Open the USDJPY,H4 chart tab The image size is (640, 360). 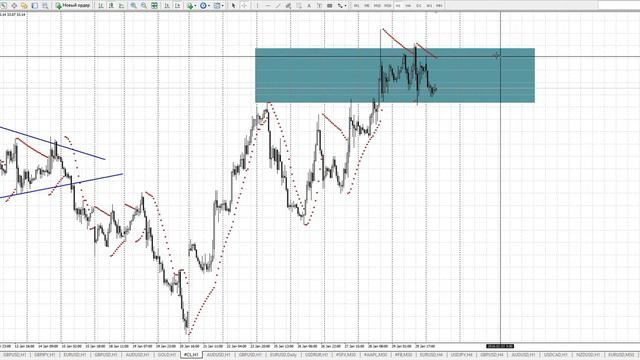point(462,355)
